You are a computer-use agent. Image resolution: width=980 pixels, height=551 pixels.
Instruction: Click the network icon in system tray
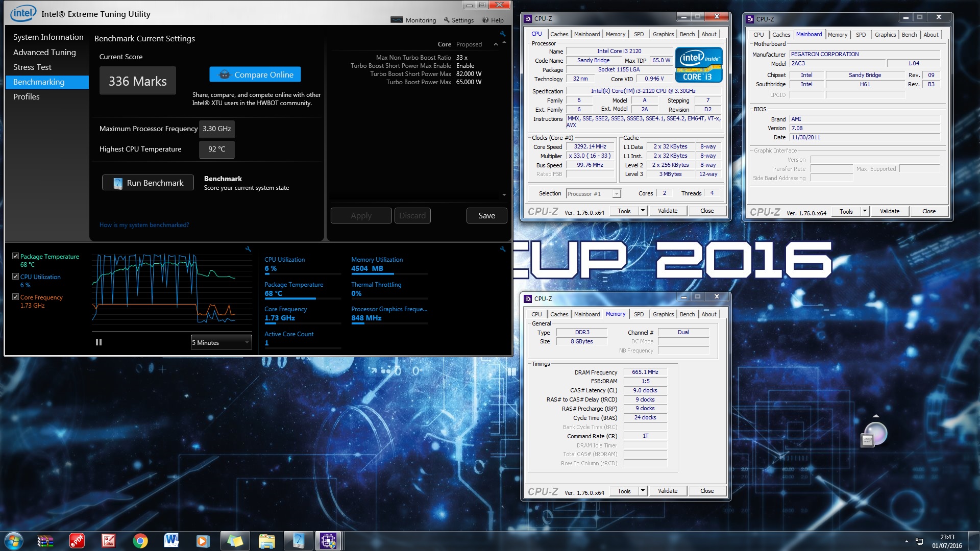click(x=919, y=541)
